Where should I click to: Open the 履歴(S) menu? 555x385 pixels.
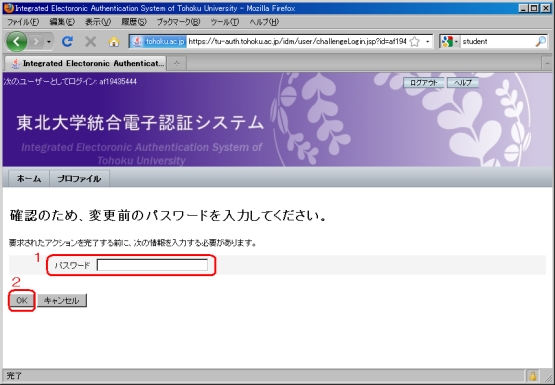click(x=133, y=22)
